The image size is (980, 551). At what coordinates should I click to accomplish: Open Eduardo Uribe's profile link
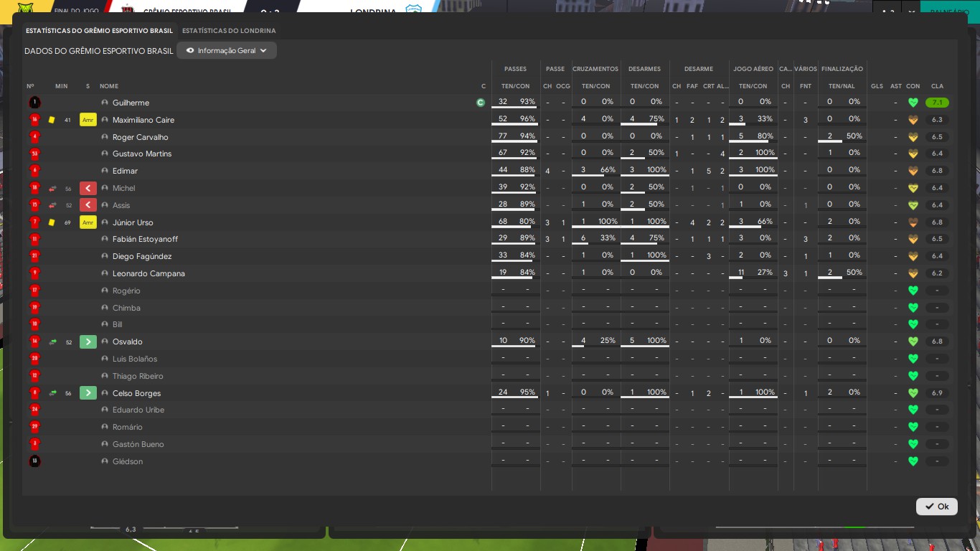(x=138, y=410)
